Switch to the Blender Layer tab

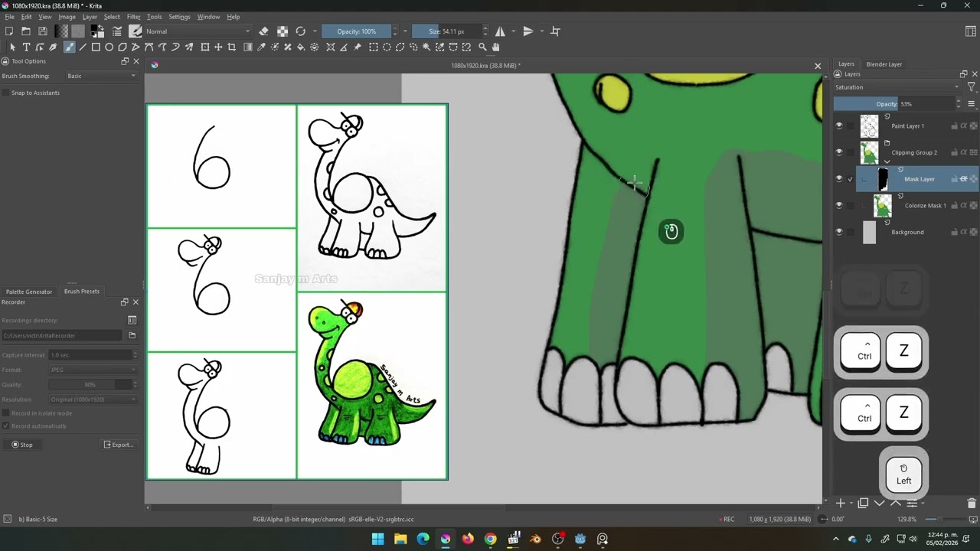(x=884, y=64)
